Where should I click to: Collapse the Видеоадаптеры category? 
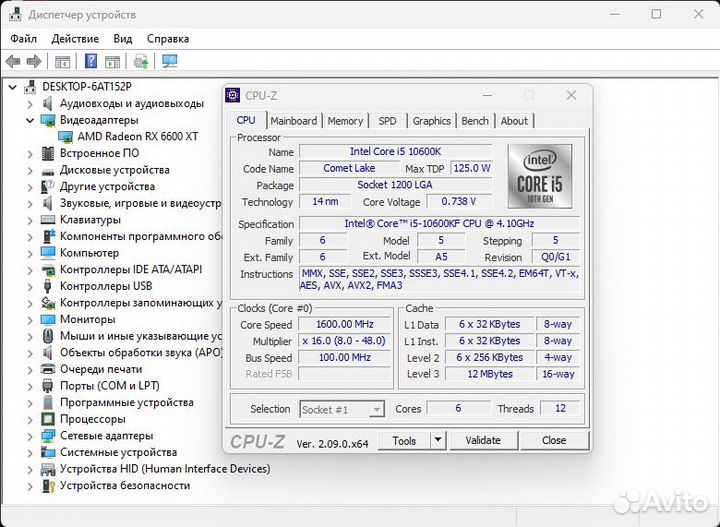28,120
